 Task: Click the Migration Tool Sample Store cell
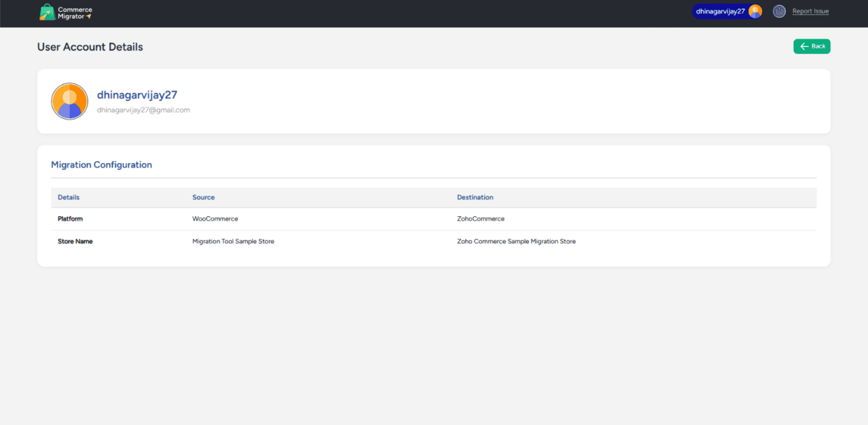coord(233,241)
